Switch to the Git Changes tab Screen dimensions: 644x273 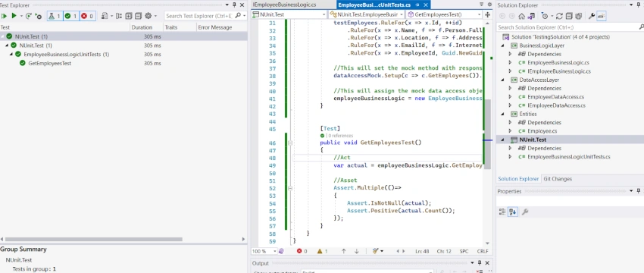558,179
